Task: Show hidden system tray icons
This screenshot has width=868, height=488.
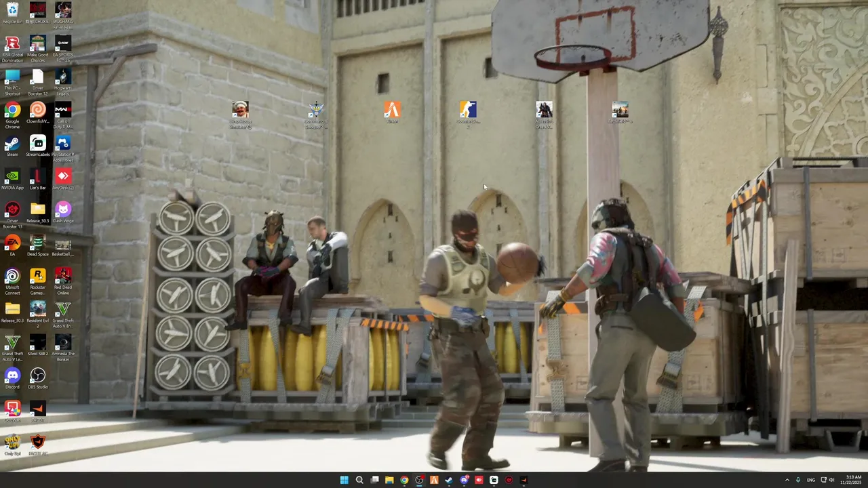Action: coord(787,480)
